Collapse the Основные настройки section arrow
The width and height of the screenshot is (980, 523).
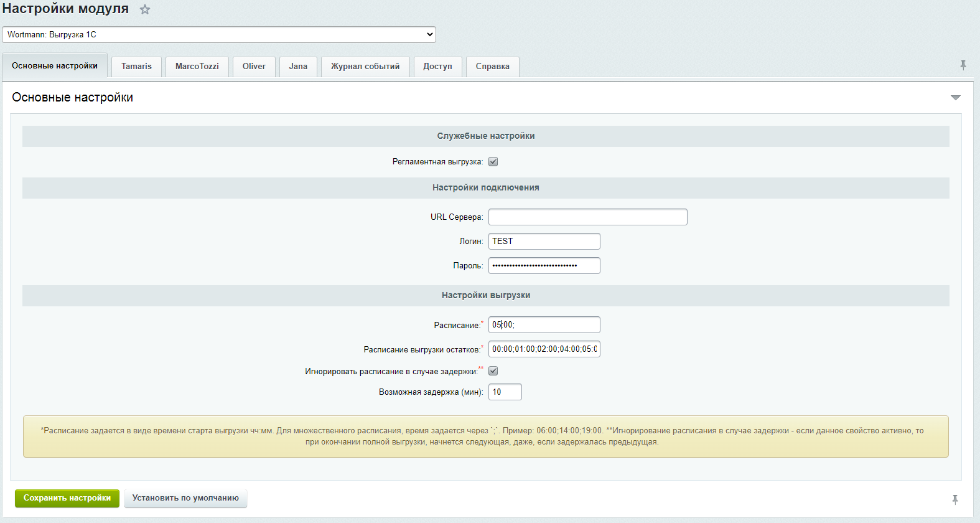[955, 98]
